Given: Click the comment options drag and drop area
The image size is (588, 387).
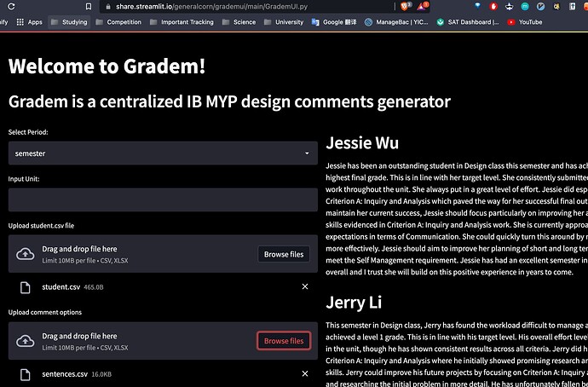Looking at the screenshot, I should [x=163, y=341].
